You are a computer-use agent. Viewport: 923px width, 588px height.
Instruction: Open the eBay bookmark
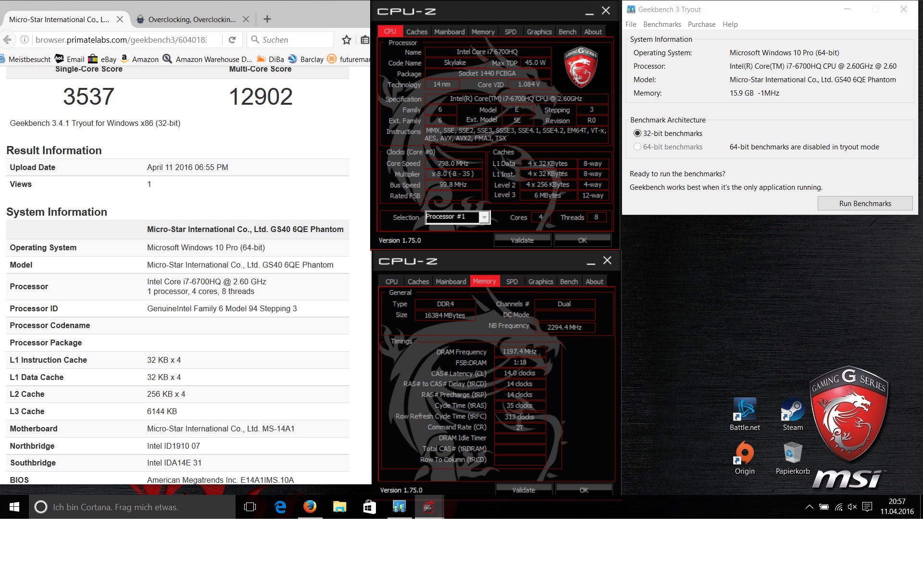[x=102, y=59]
